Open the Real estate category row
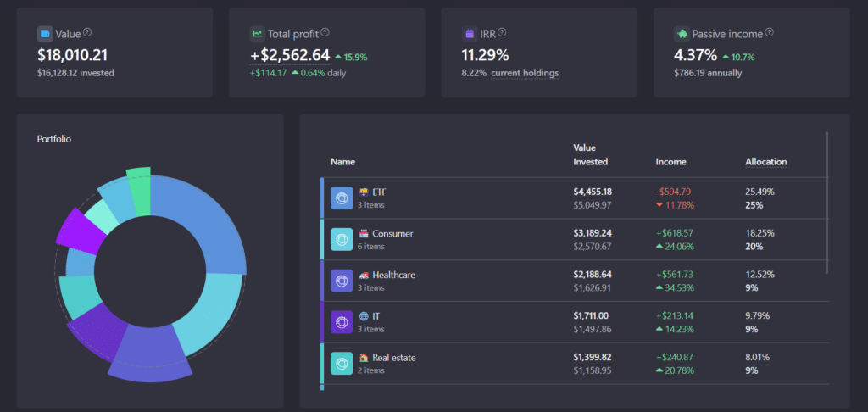 (575, 364)
